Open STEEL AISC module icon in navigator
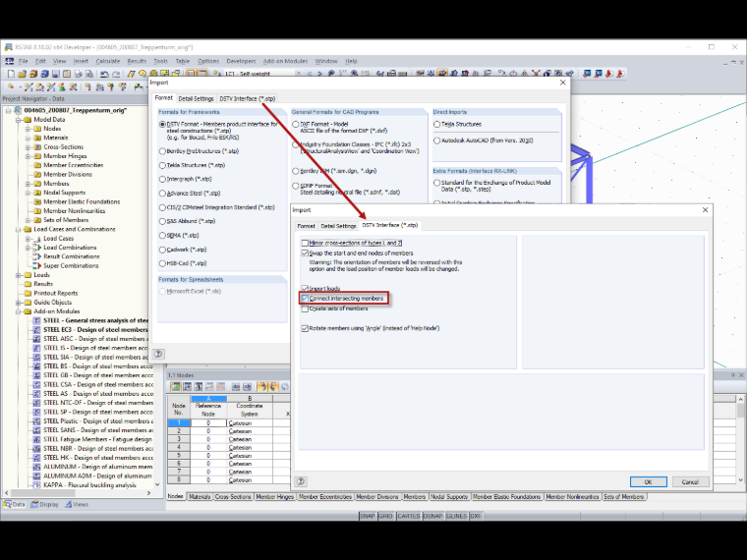 coord(36,339)
